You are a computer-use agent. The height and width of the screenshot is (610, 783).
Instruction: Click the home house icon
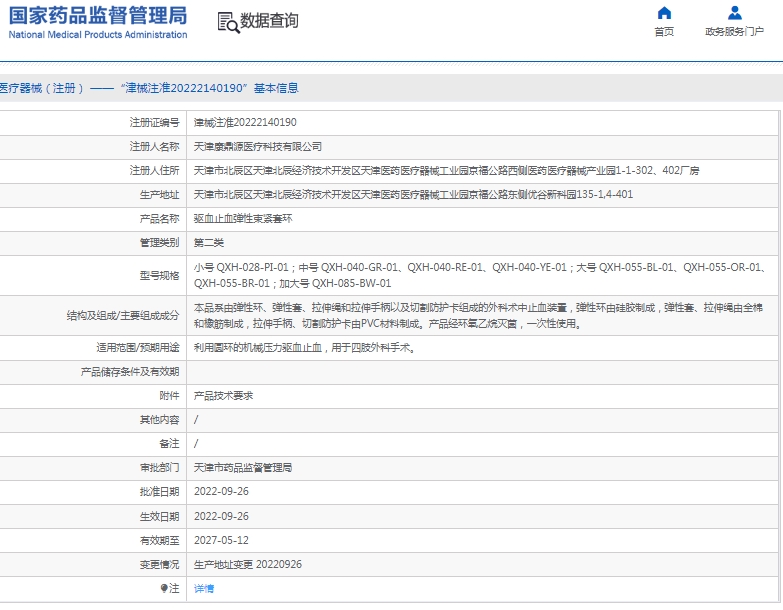tap(664, 12)
